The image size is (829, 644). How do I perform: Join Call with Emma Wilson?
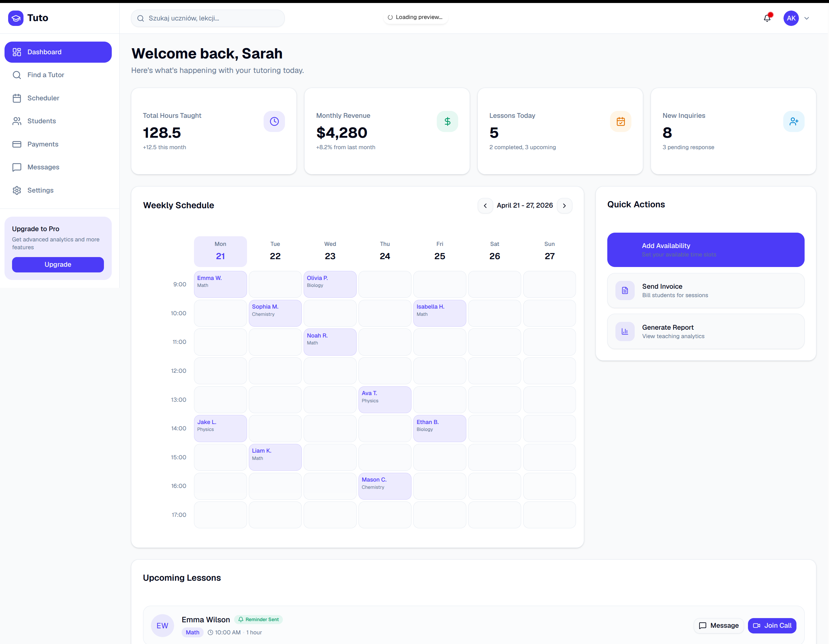point(772,625)
